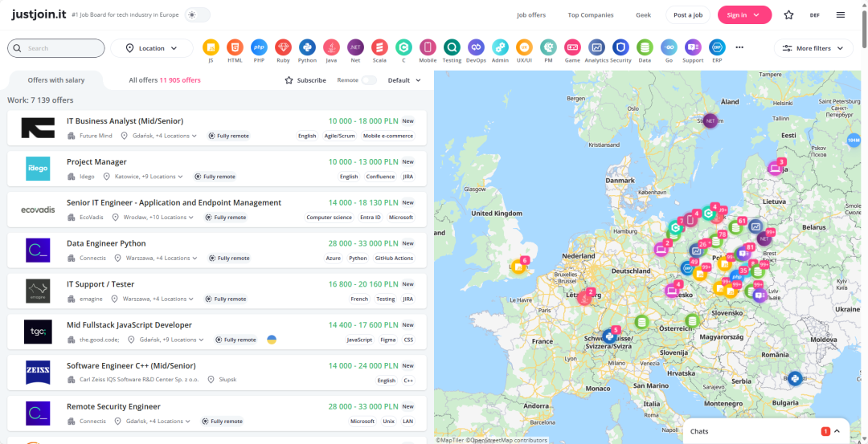
Task: Click the Idego company logo
Action: coord(39,169)
